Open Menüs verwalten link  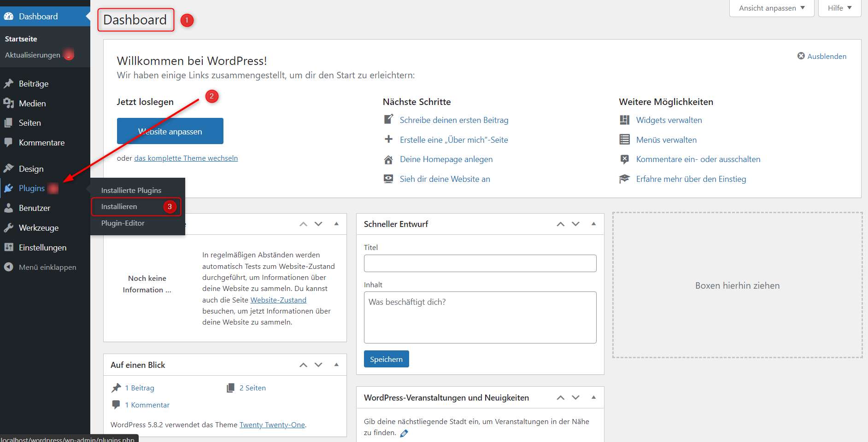pos(666,140)
